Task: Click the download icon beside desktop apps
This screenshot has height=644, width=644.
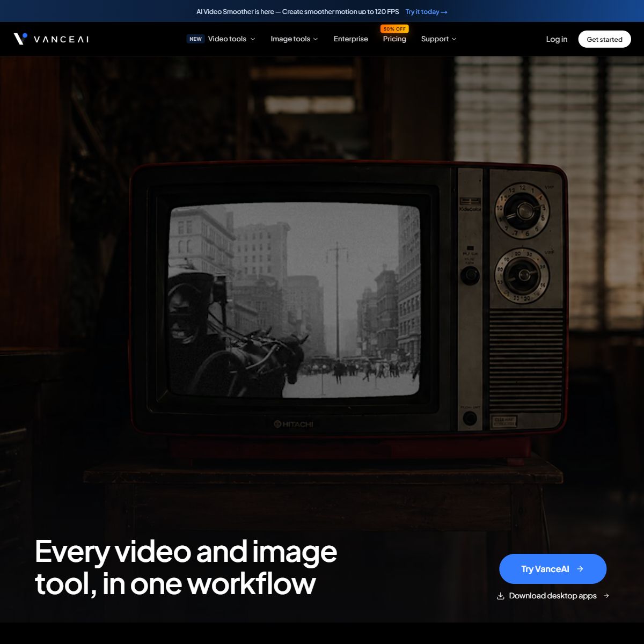Action: pos(501,596)
